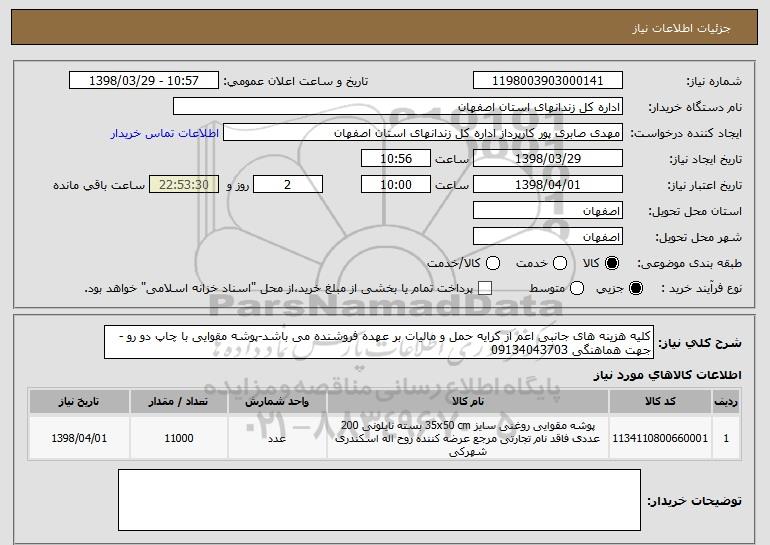
Task: Click the validity time field 10:00
Action: tap(396, 185)
